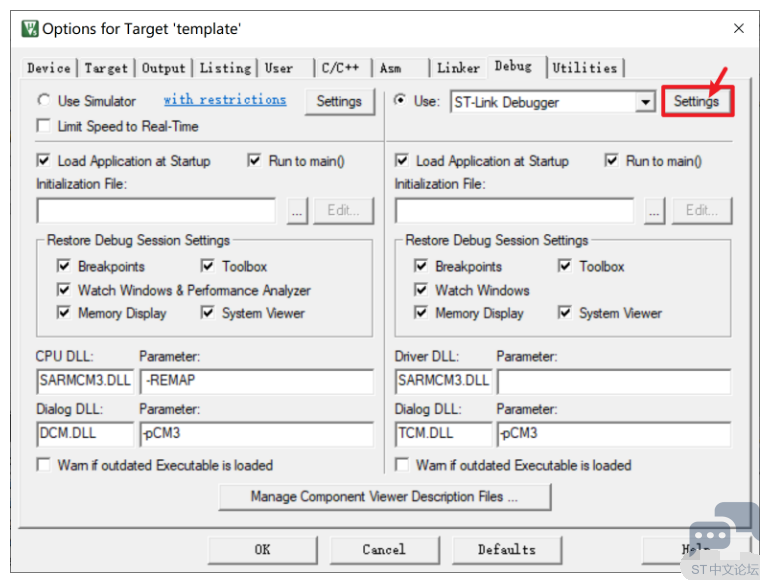Toggle simulator Memory Display checkbox
This screenshot has height=585, width=768.
[64, 313]
